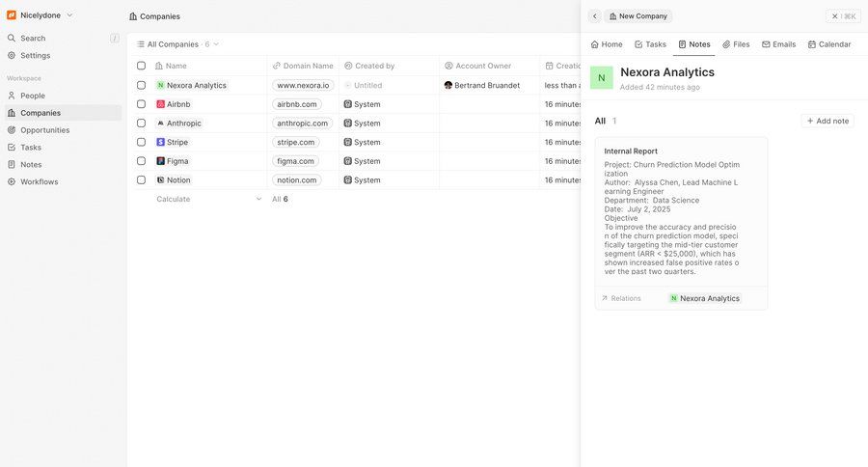Select the Notes tab in panel
This screenshot has width=868, height=467.
click(x=694, y=44)
